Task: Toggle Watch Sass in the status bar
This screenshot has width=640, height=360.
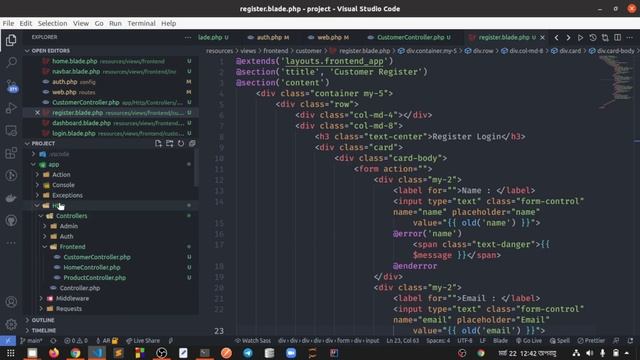Action: click(x=253, y=340)
